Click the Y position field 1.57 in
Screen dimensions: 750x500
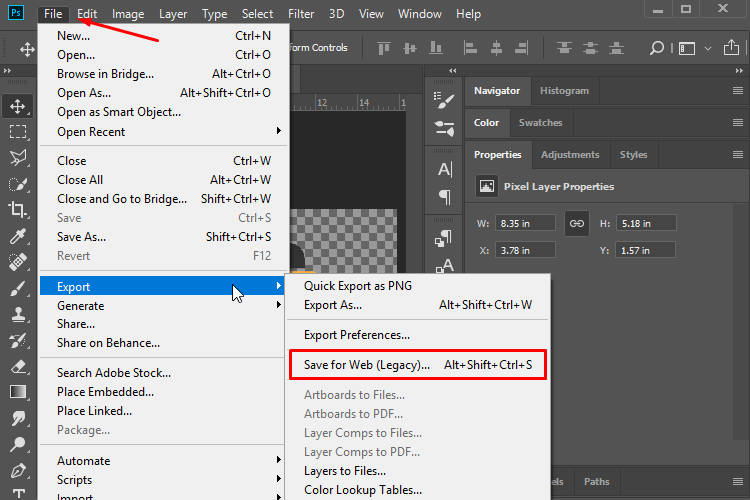click(x=646, y=250)
